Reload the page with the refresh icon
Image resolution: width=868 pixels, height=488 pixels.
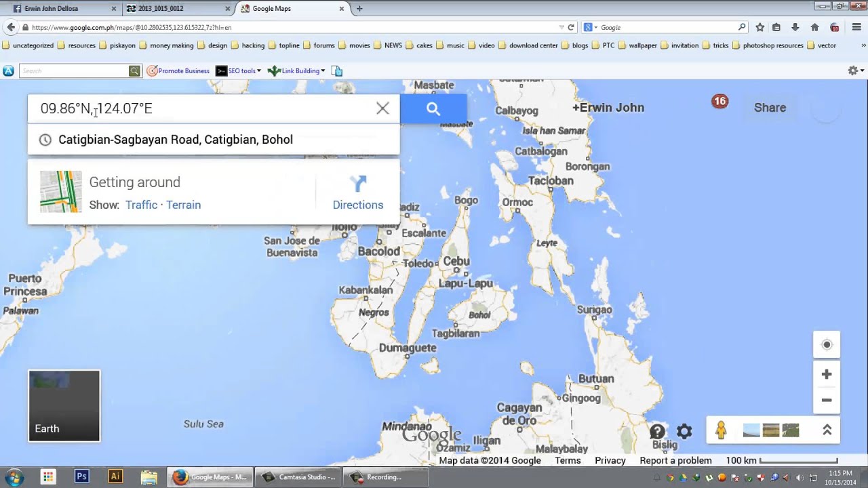571,28
